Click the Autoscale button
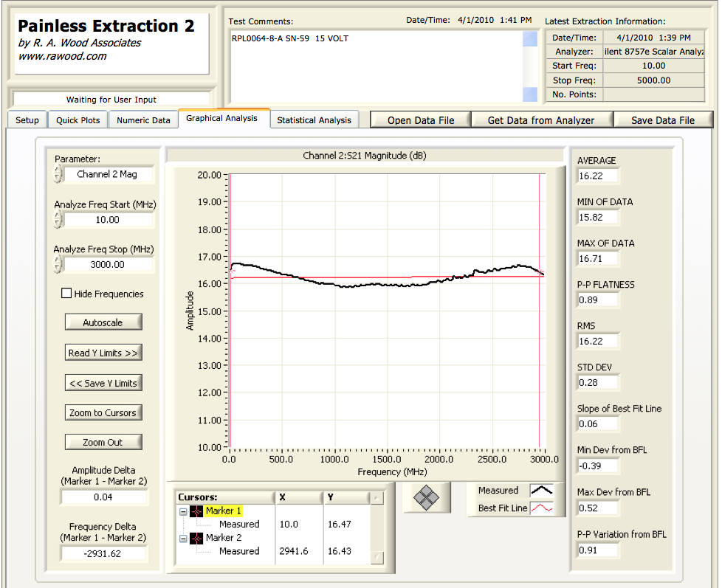The height and width of the screenshot is (588, 722). 103,322
